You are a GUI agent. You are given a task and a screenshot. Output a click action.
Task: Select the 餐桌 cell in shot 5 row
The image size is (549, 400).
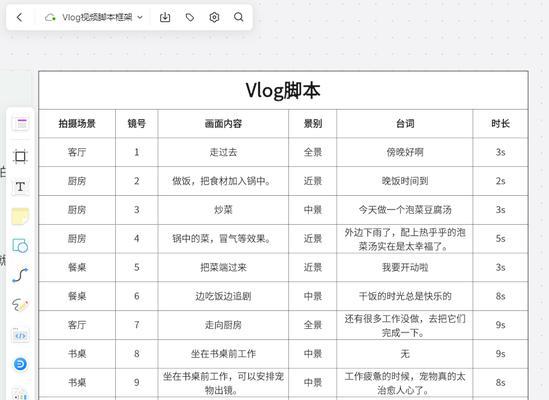(77, 268)
